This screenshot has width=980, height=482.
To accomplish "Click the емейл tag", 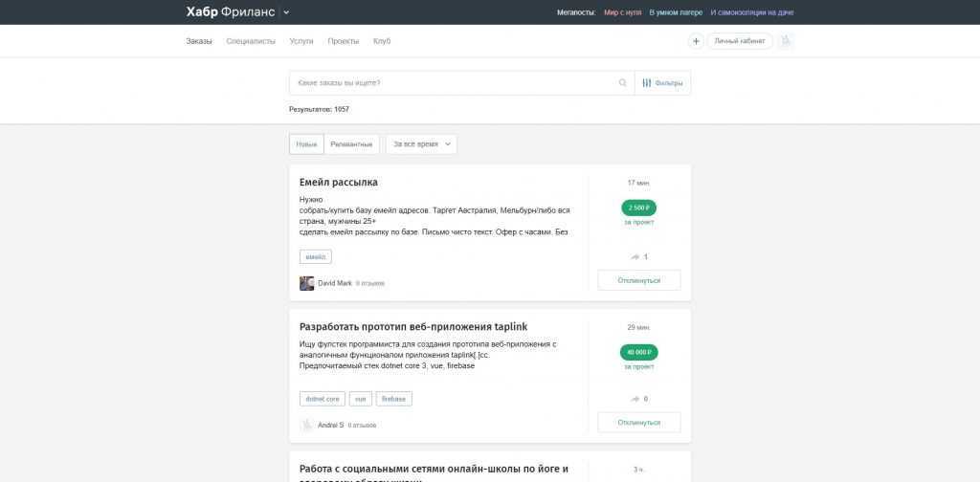I will (316, 256).
